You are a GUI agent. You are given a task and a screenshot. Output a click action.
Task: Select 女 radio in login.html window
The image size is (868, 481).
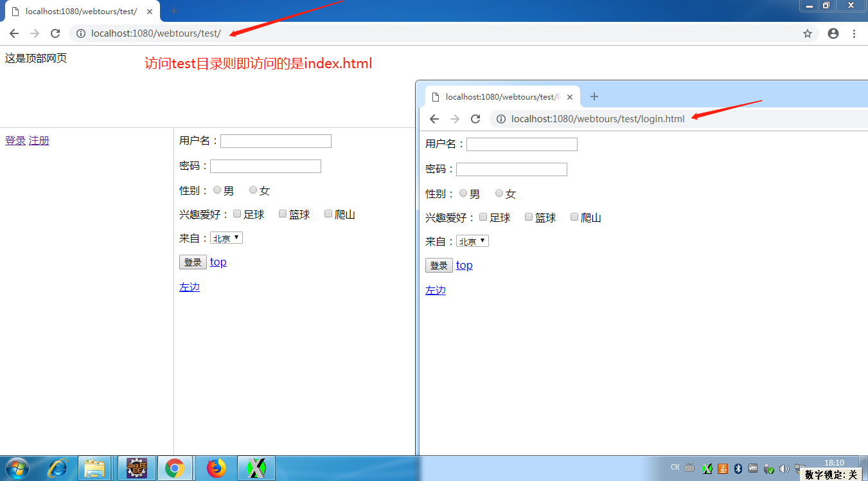coord(499,193)
